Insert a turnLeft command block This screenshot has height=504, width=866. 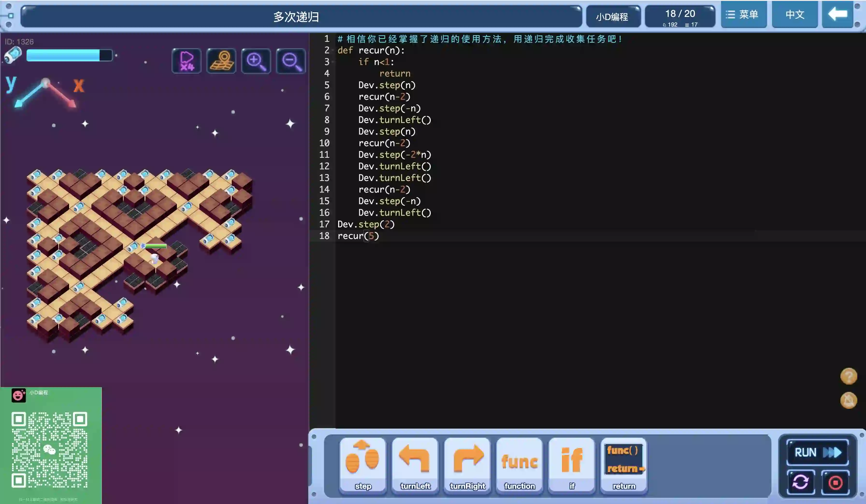click(x=415, y=464)
